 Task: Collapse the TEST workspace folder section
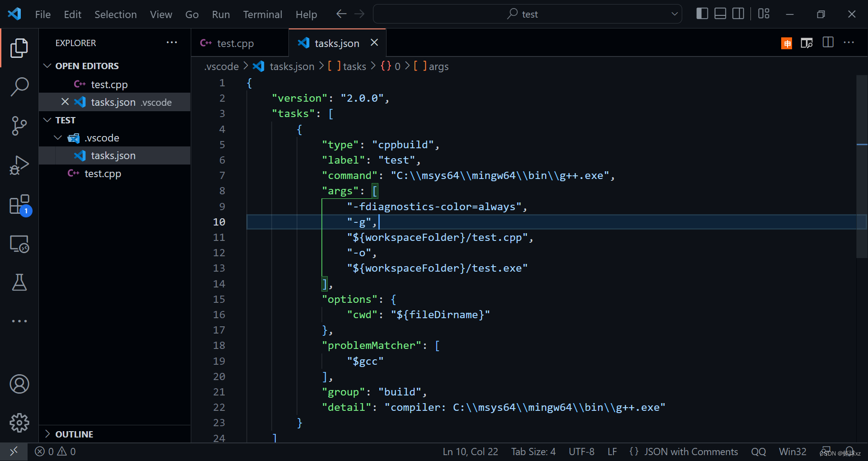click(x=47, y=120)
